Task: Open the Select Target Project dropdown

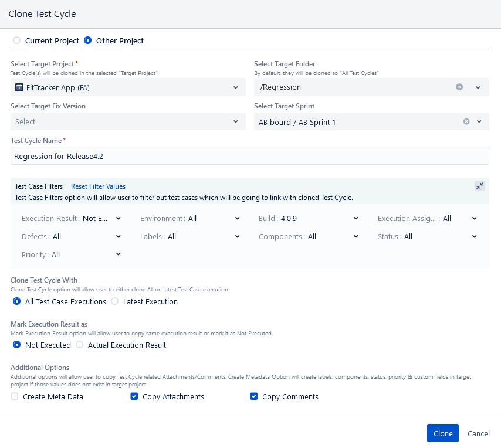Action: tap(128, 87)
